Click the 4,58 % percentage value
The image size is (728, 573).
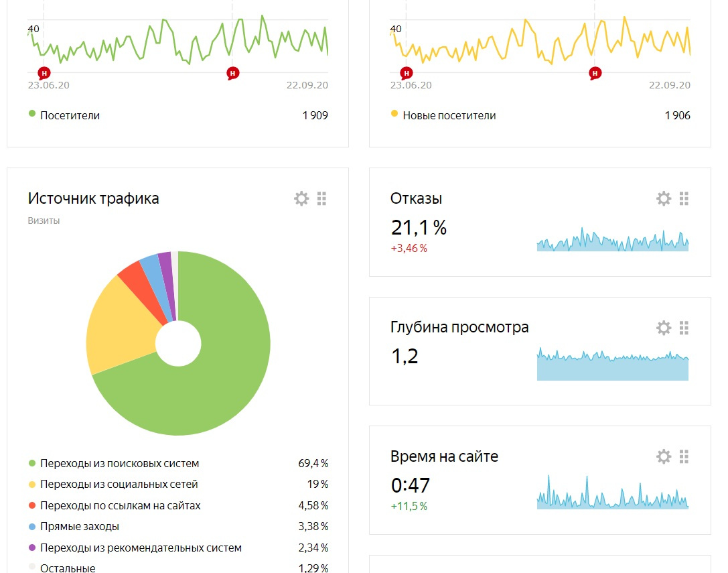(x=313, y=505)
